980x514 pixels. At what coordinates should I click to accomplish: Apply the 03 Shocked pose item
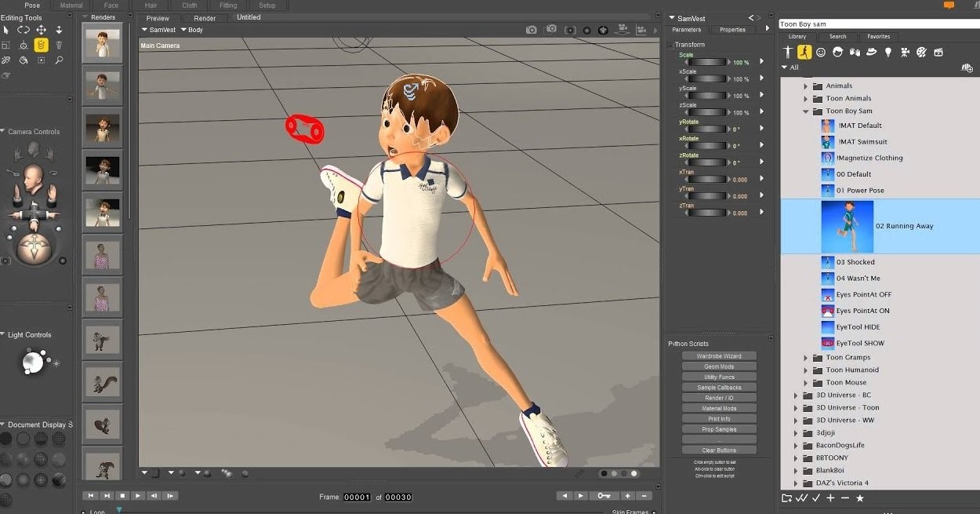pos(855,262)
